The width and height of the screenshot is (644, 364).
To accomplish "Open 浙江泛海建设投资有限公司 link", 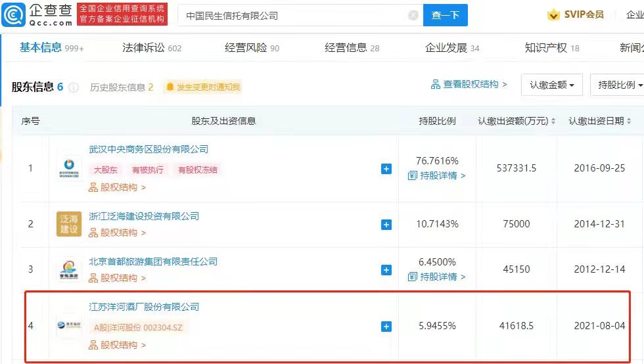I will pos(144,216).
